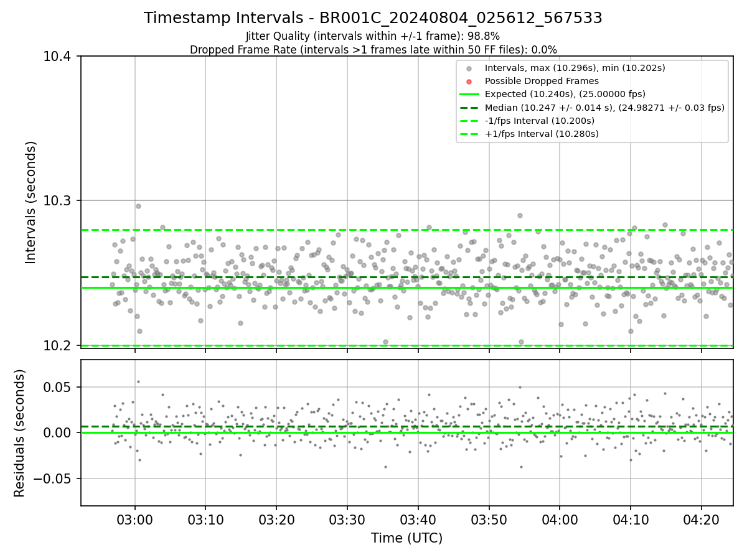Click the gray dot marker beside 'Intervals, max' in legend
Image resolution: width=747 pixels, height=560 pixels.
(x=469, y=68)
